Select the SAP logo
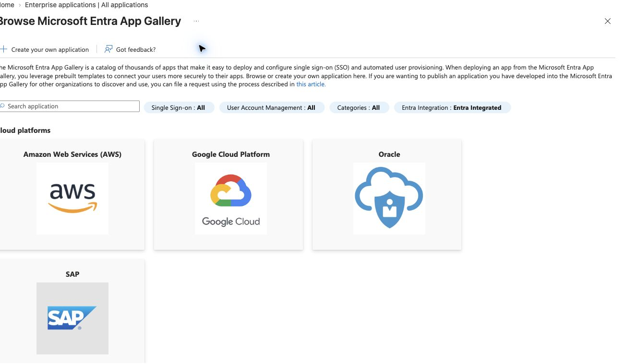625x364 pixels. [x=72, y=318]
